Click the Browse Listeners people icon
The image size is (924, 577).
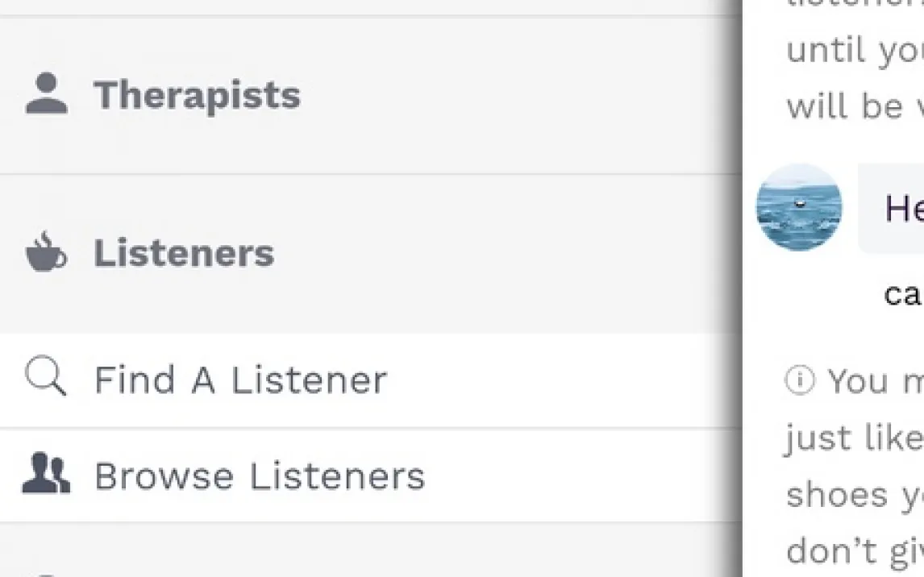(46, 474)
